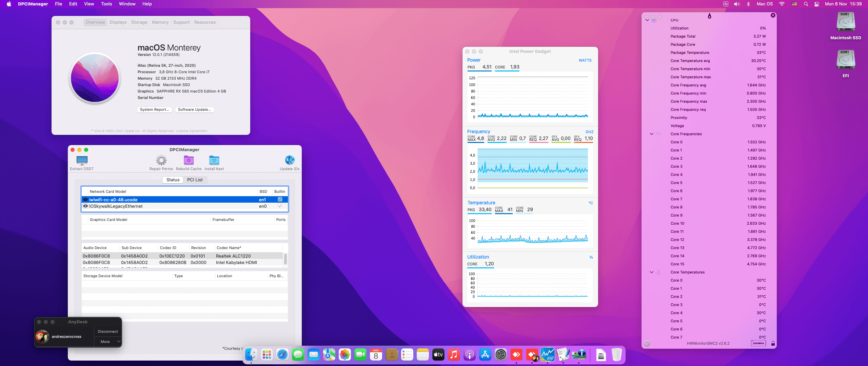868x366 pixels.
Task: Open Finder from the Dock
Action: click(251, 355)
